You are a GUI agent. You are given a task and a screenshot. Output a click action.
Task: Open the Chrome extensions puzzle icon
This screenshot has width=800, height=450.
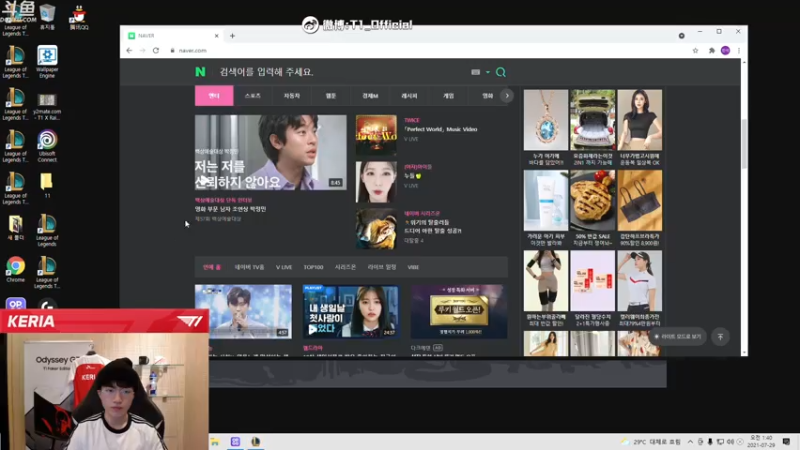pyautogui.click(x=712, y=51)
